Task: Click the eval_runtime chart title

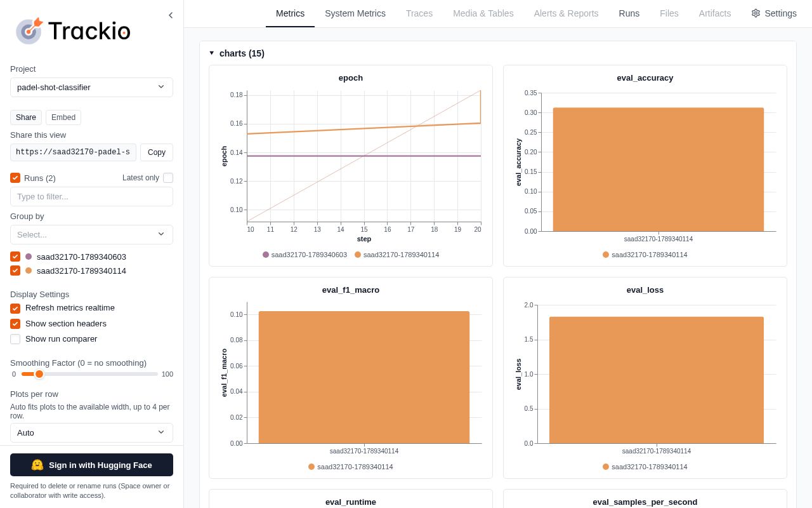Action: pos(351,502)
